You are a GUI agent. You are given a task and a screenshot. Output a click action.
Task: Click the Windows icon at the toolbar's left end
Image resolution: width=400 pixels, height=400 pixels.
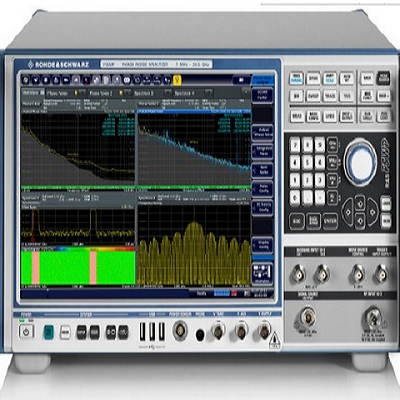pyautogui.click(x=26, y=80)
